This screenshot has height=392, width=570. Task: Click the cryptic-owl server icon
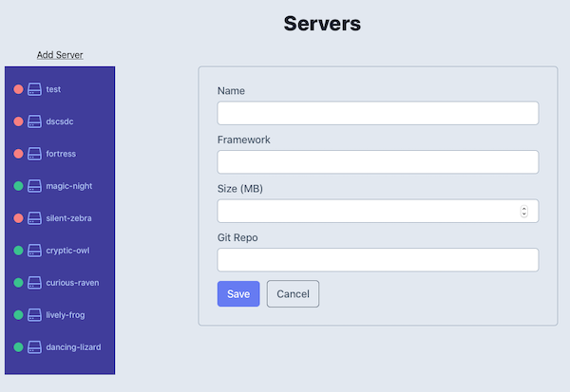coord(34,251)
